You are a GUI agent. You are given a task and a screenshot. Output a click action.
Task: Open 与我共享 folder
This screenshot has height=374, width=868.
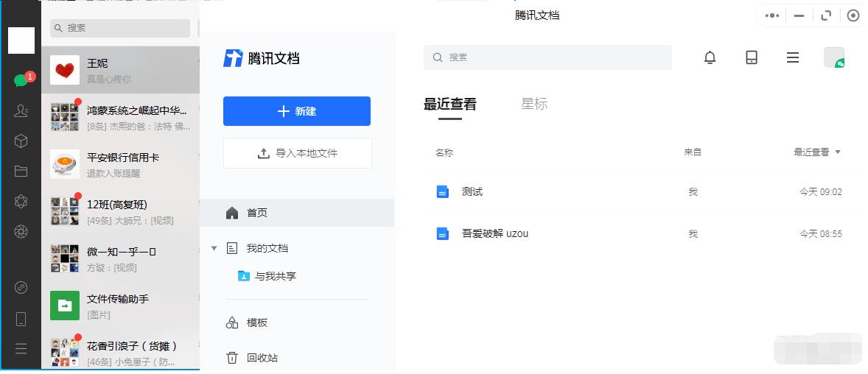[x=267, y=276]
